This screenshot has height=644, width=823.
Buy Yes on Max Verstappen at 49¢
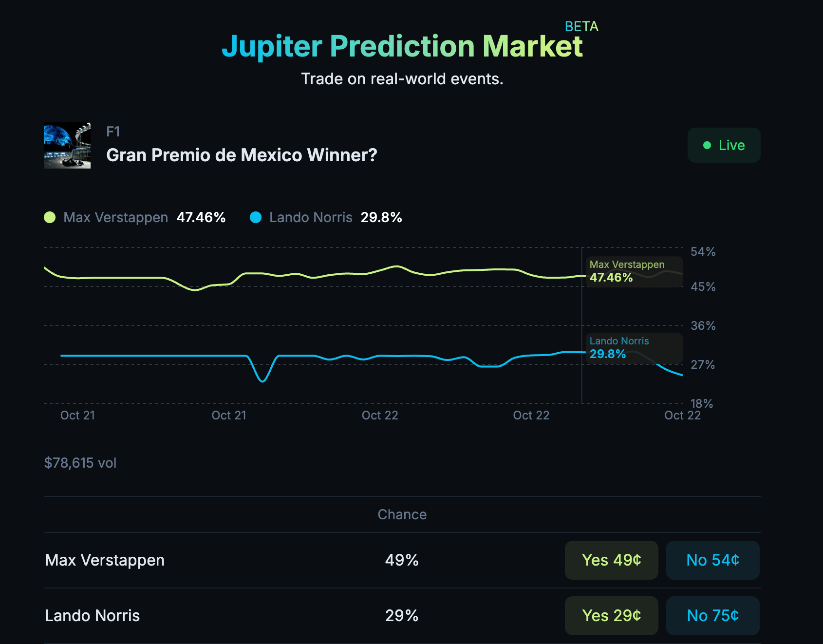pyautogui.click(x=611, y=560)
